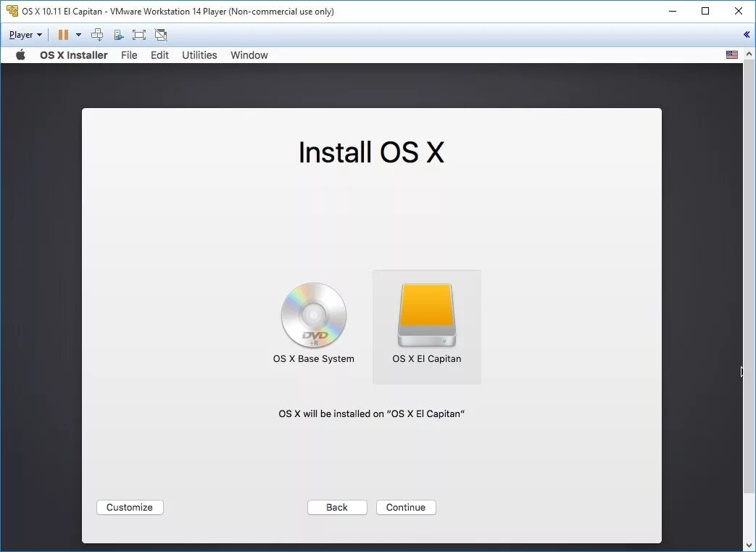Click the VMware Player title bar icon
The width and height of the screenshot is (756, 552).
[x=12, y=11]
